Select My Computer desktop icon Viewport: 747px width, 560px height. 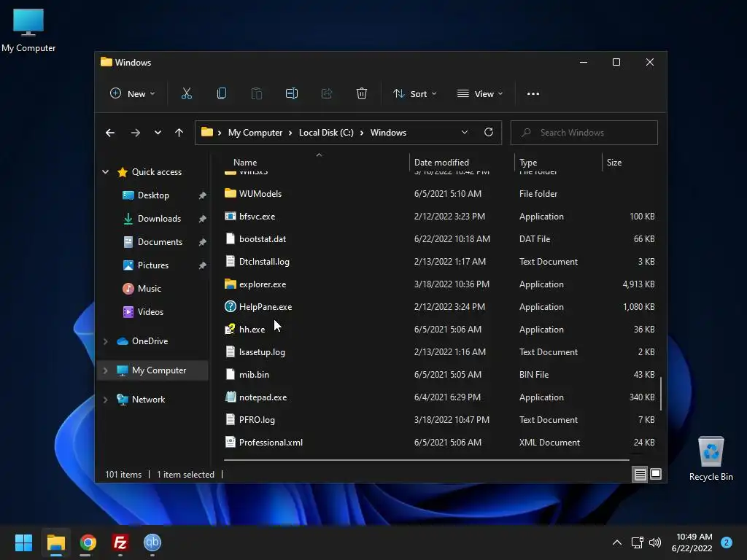click(x=28, y=31)
